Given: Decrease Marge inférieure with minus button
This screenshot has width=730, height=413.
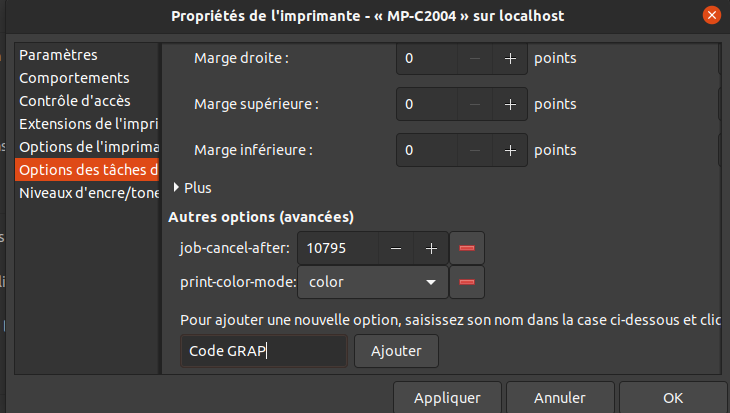Looking at the screenshot, I should click(475, 150).
